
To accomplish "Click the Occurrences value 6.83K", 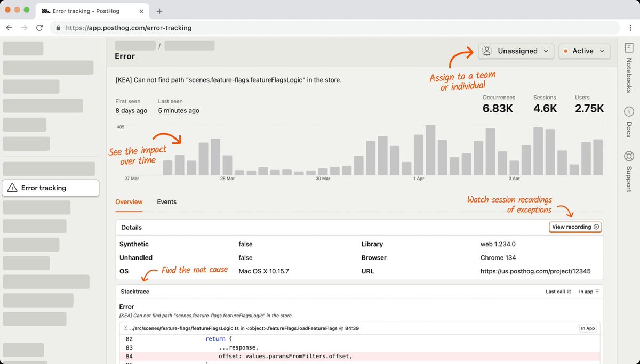I will (499, 108).
